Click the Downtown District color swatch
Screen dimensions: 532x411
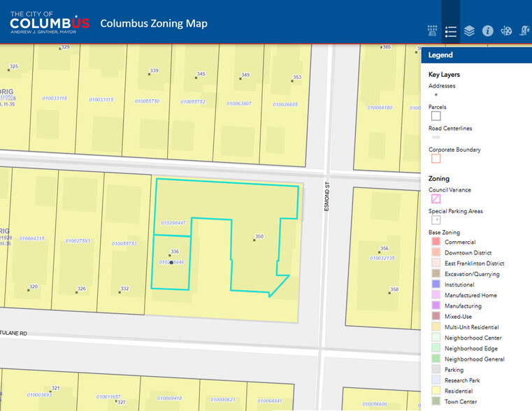click(x=436, y=252)
